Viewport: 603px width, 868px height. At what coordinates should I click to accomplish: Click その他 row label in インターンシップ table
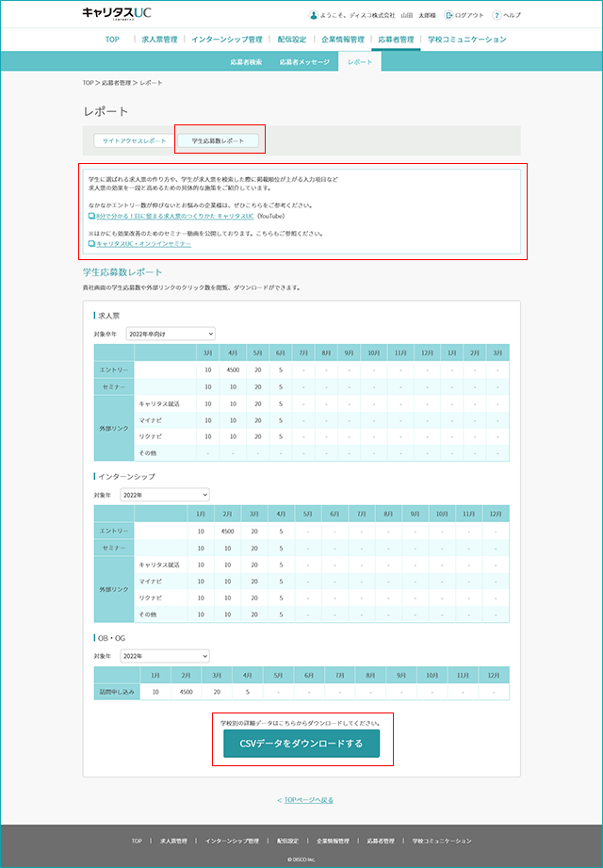(148, 614)
